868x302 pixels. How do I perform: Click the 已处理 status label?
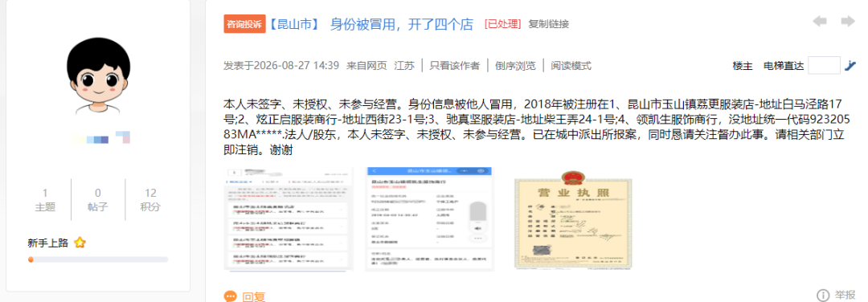[502, 24]
